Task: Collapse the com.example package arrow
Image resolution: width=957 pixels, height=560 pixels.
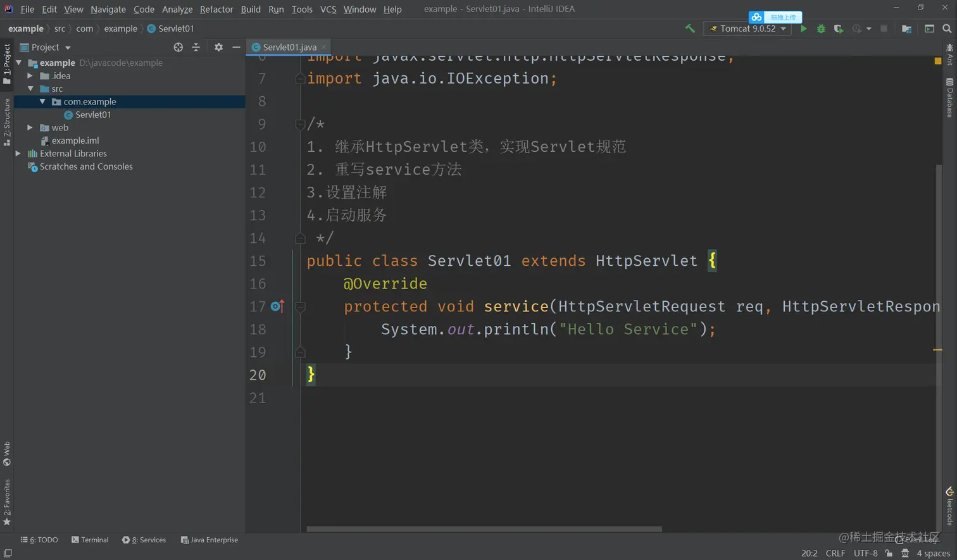Action: point(42,102)
